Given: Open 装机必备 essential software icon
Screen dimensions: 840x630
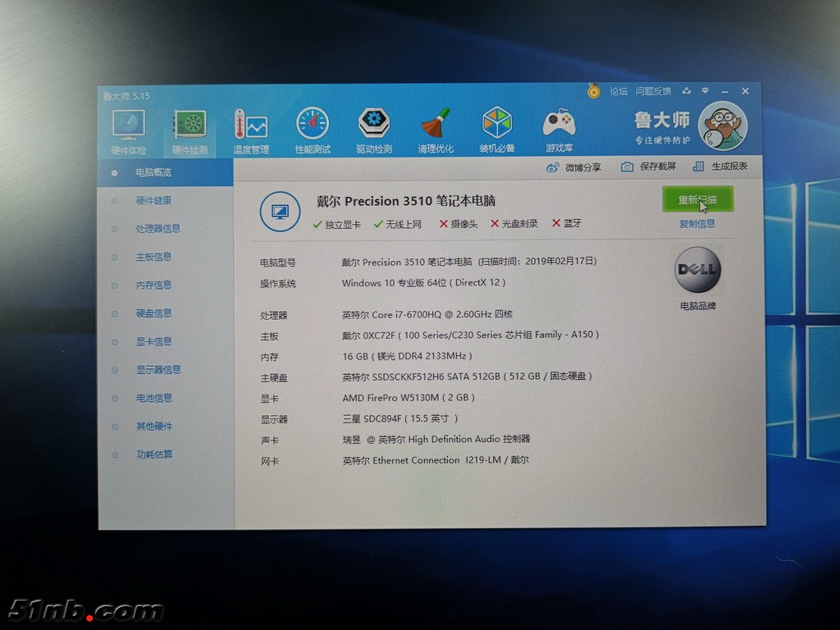Looking at the screenshot, I should pyautogui.click(x=497, y=131).
